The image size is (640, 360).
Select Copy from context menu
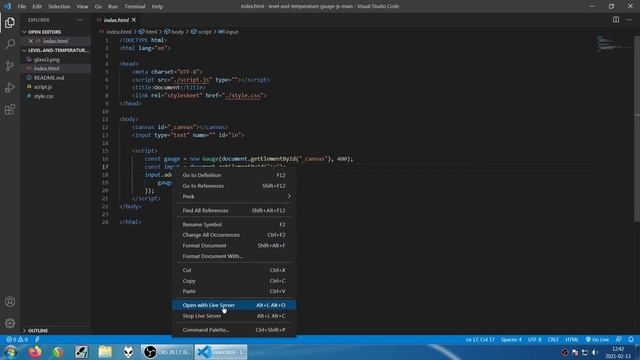click(234, 281)
